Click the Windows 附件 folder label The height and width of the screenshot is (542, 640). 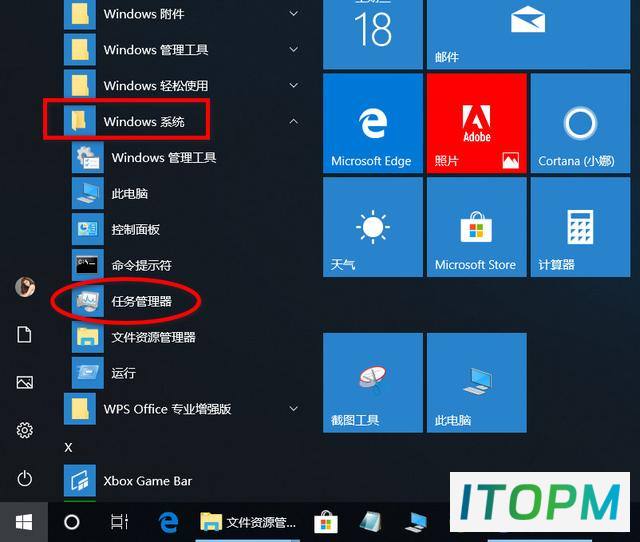point(144,14)
